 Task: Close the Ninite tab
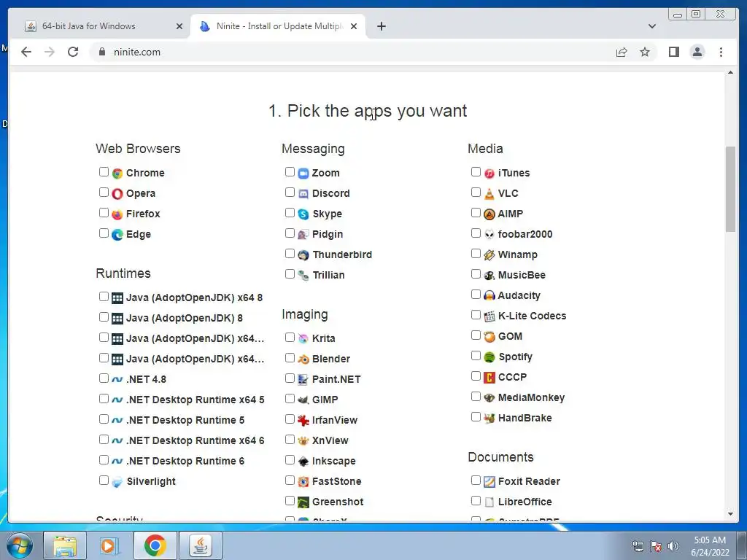354,26
